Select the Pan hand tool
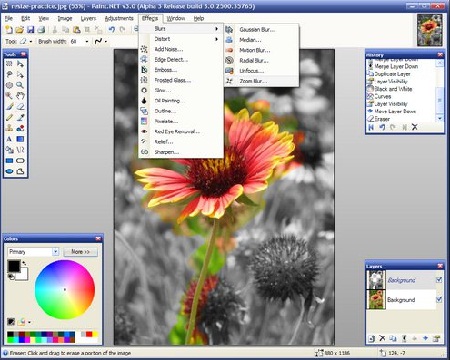 pyautogui.click(x=20, y=96)
